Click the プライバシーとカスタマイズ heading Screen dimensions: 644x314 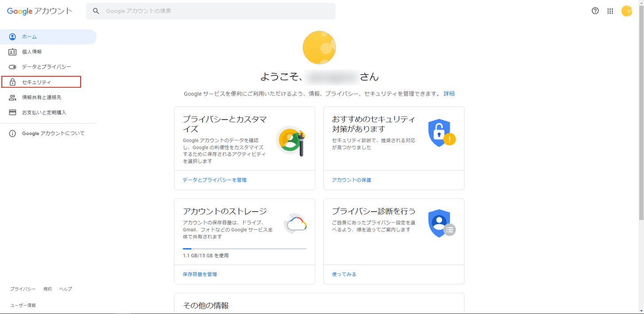tap(225, 124)
